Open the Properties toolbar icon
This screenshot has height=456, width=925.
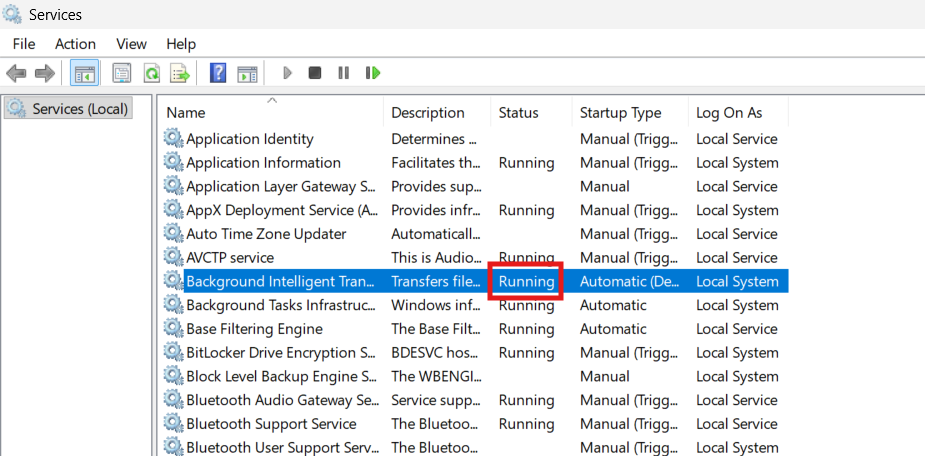[x=122, y=73]
